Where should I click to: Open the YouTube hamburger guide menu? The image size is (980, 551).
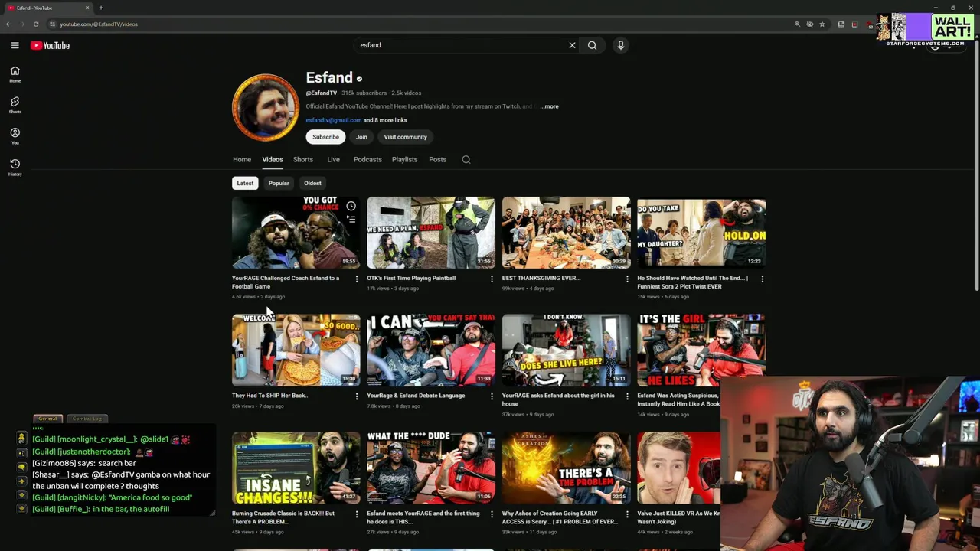[15, 45]
